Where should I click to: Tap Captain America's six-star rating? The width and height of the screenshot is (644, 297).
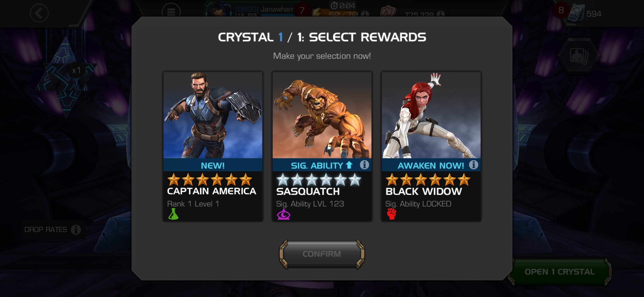pyautogui.click(x=210, y=180)
